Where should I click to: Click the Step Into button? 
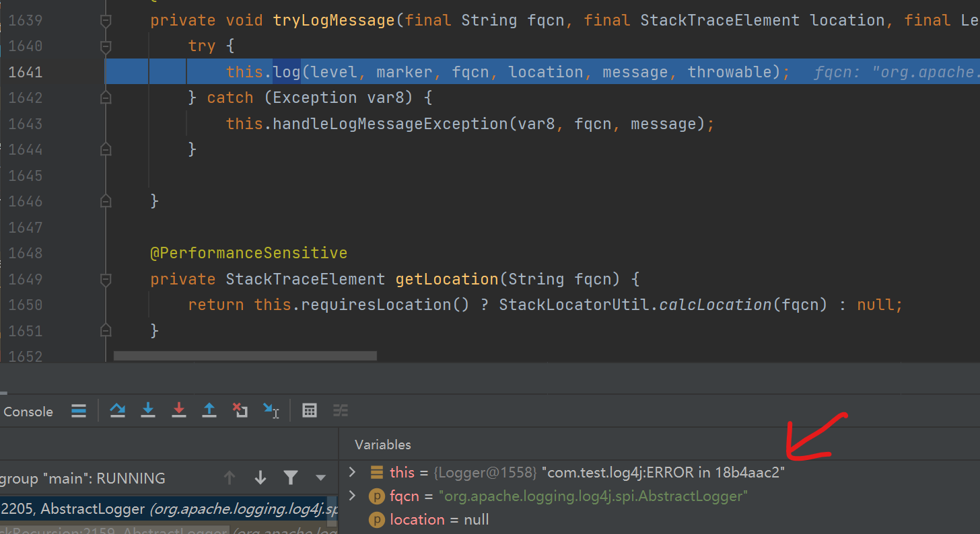click(x=148, y=410)
